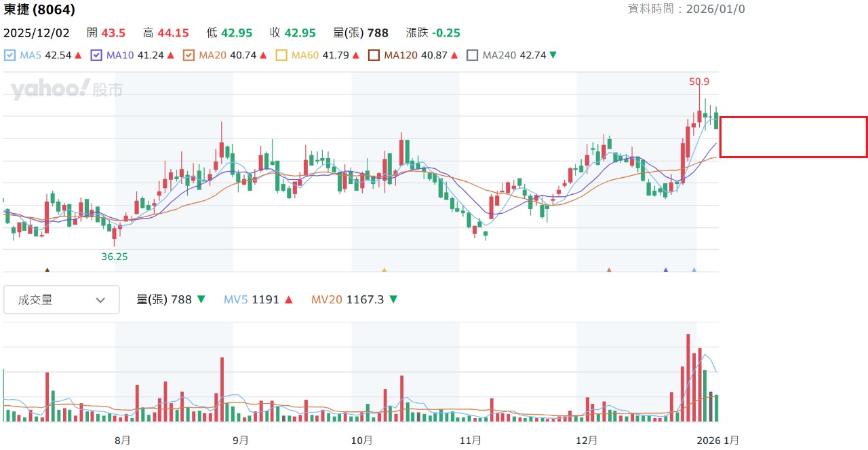Click the date 2025/12/02
This screenshot has height=450, width=868.
point(37,33)
